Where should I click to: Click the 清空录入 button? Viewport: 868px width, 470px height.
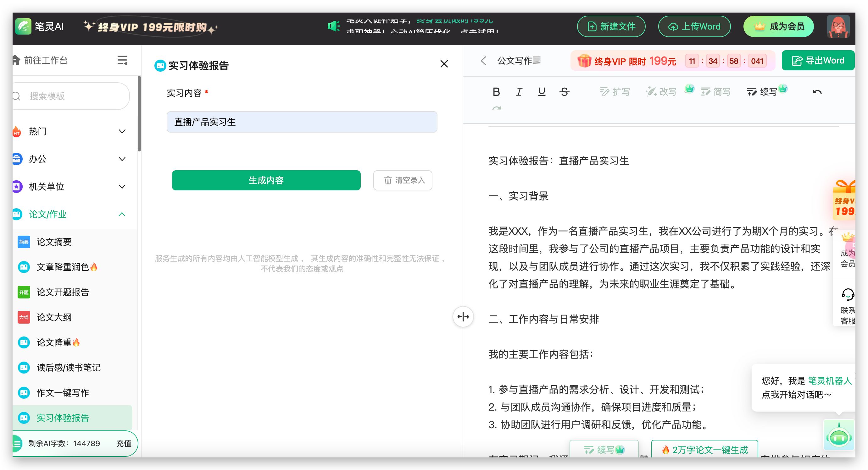tap(403, 180)
